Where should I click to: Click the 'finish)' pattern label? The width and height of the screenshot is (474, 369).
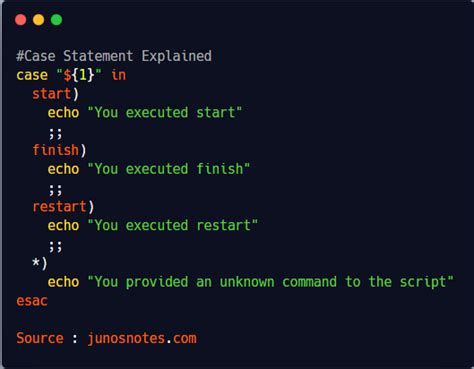59,150
